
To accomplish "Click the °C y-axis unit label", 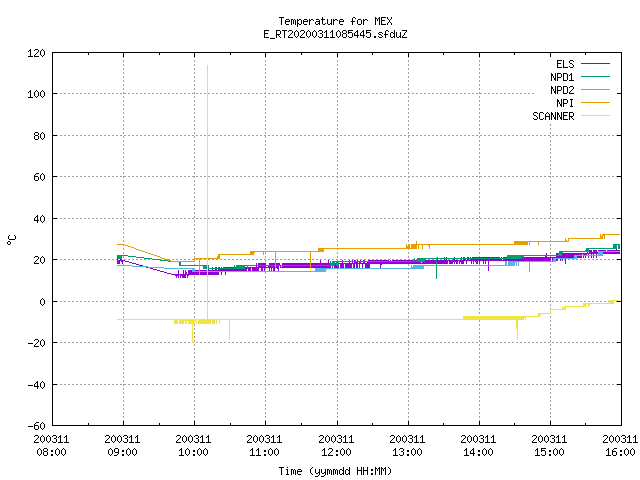I will (12, 240).
